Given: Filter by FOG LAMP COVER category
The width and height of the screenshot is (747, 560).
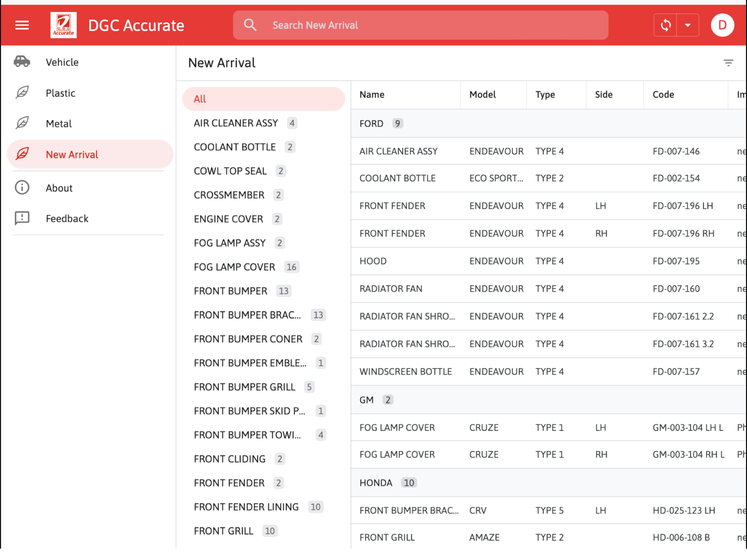Looking at the screenshot, I should (263, 267).
